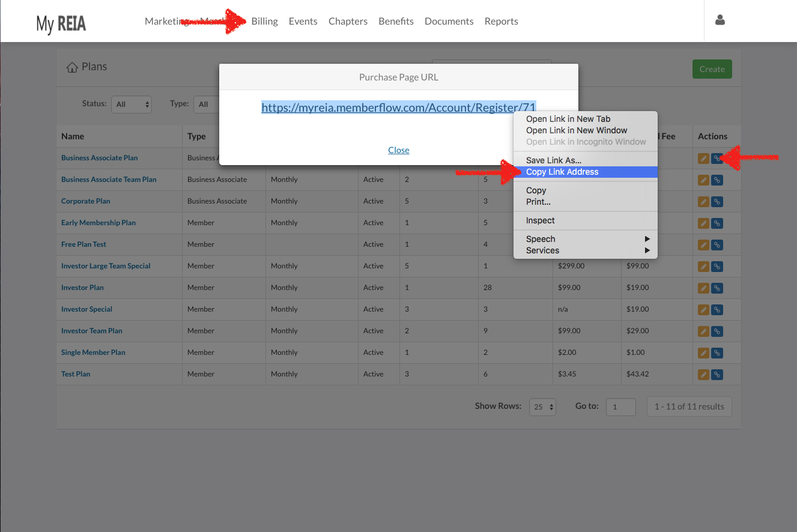Edit the Business Associate Plan with pencil icon
The width and height of the screenshot is (797, 532).
point(703,159)
